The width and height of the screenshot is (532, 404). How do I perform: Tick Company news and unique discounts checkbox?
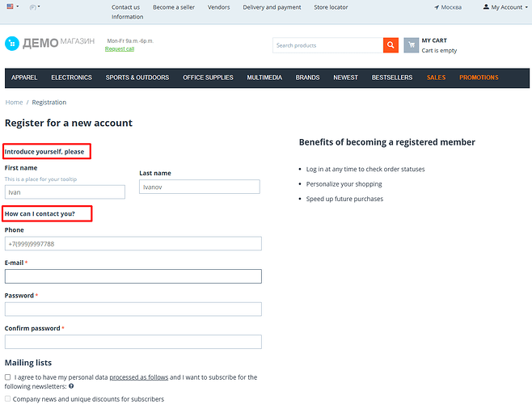[x=8, y=399]
